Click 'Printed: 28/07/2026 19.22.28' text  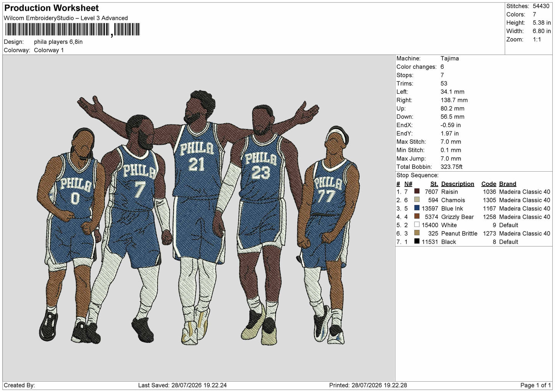pyautogui.click(x=368, y=385)
